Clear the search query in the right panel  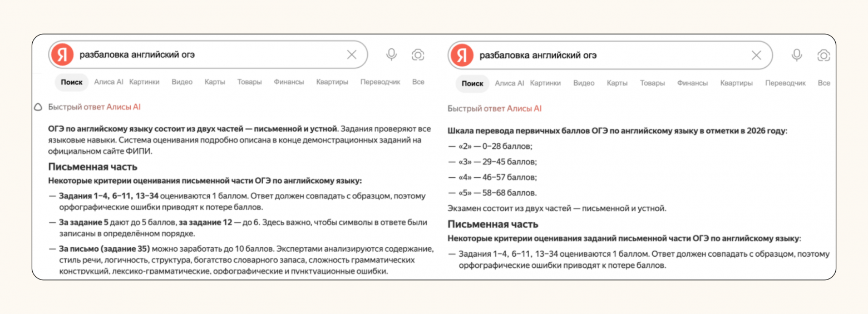pyautogui.click(x=756, y=55)
